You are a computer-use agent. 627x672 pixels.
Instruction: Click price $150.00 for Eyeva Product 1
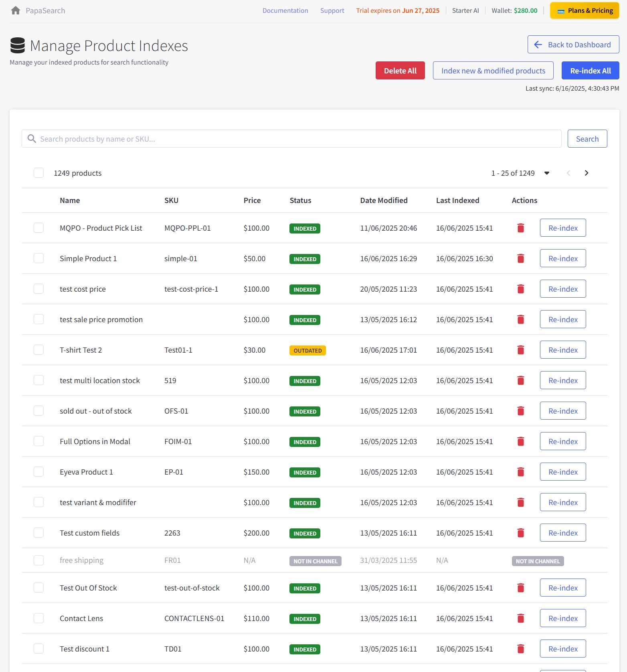(257, 472)
